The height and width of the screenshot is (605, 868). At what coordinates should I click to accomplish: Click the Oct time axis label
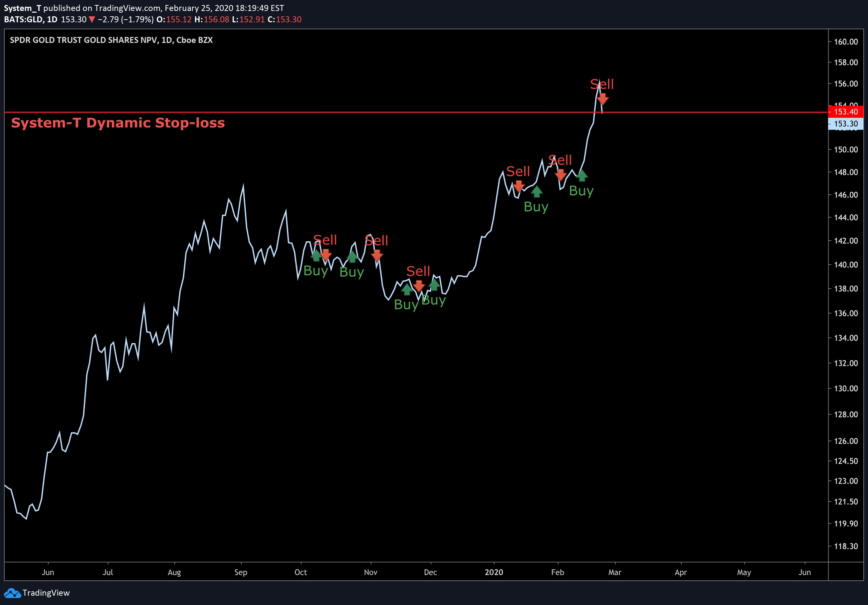coord(301,572)
